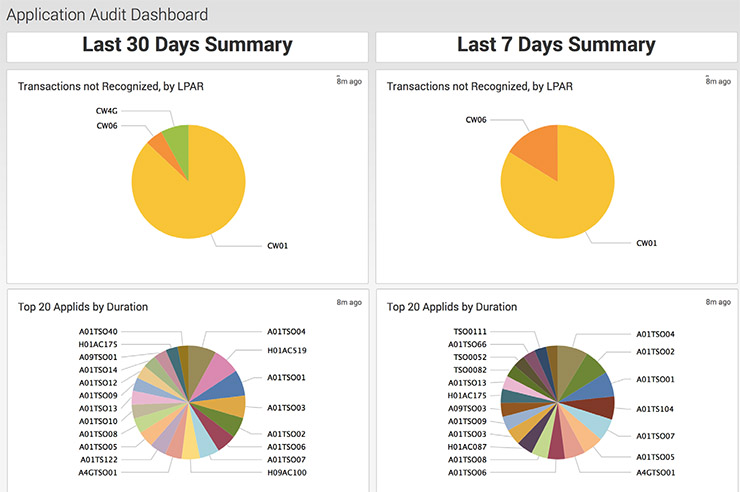
Task: Click the TSO0111 label in the 7-day Applids chart
Action: 470,331
